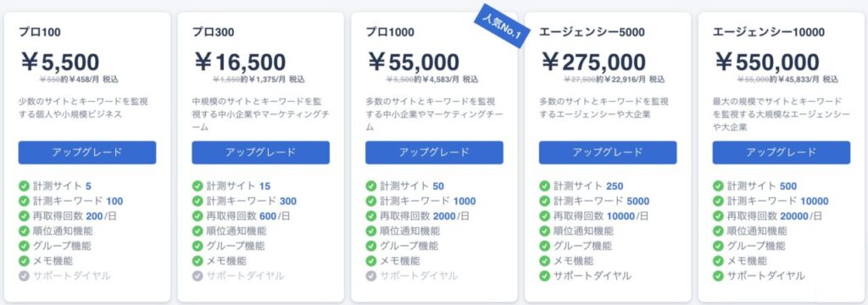Click the アップグレード button for プロ100

tap(87, 152)
